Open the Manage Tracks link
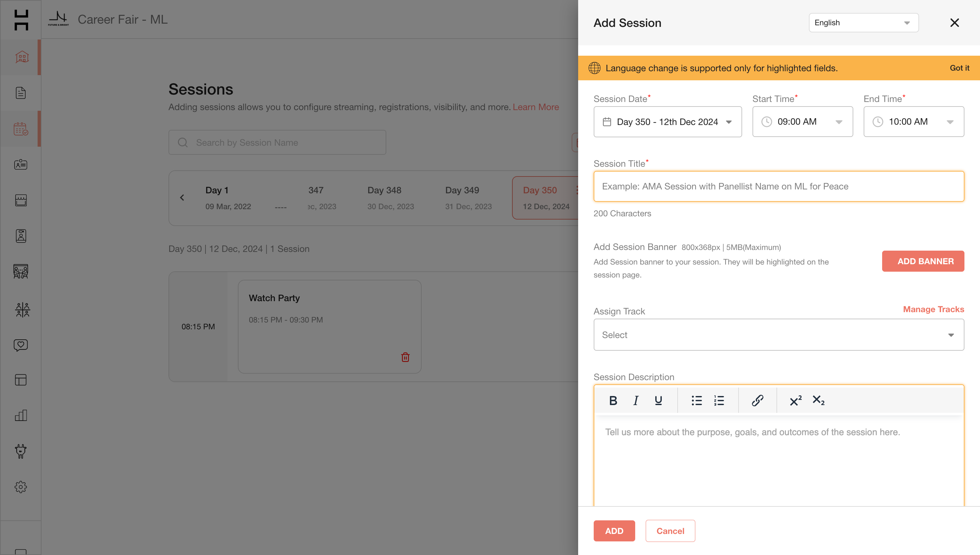The image size is (980, 555). coord(933,309)
